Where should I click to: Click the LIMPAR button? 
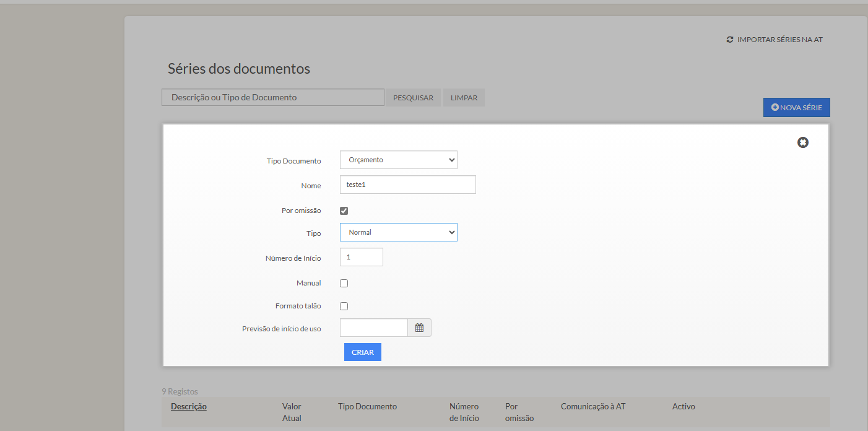pyautogui.click(x=464, y=98)
